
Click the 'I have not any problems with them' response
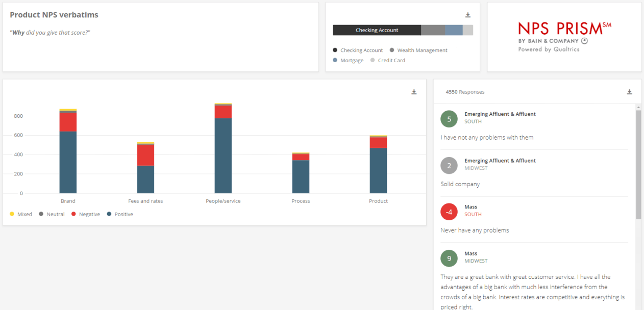tap(487, 138)
